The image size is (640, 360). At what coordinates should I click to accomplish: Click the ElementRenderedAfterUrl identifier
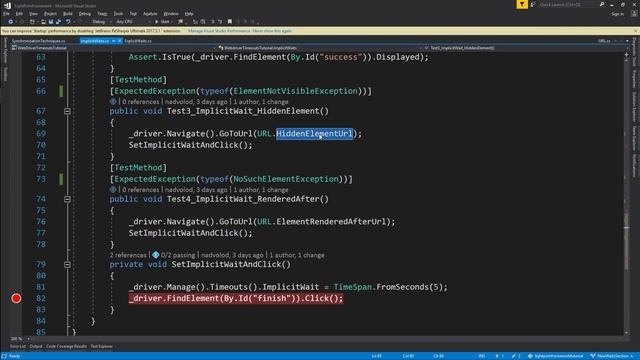click(331, 222)
